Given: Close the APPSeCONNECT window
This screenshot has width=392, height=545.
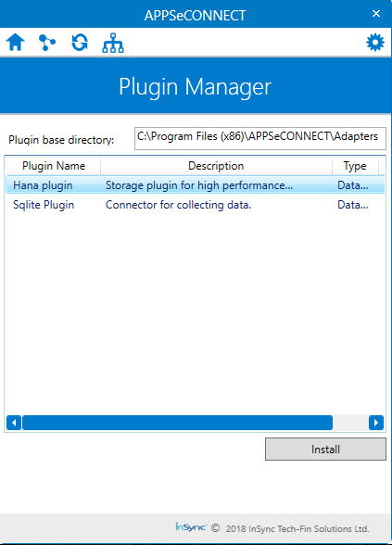Looking at the screenshot, I should (376, 14).
